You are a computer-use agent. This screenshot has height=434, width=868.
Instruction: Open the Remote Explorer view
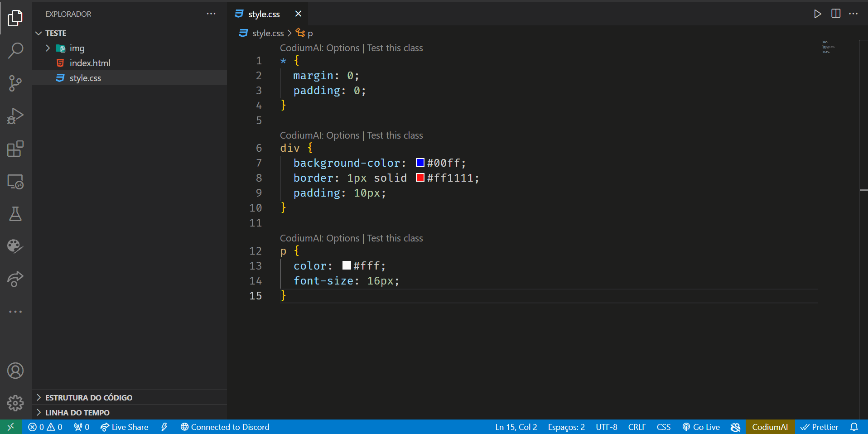[x=15, y=182]
